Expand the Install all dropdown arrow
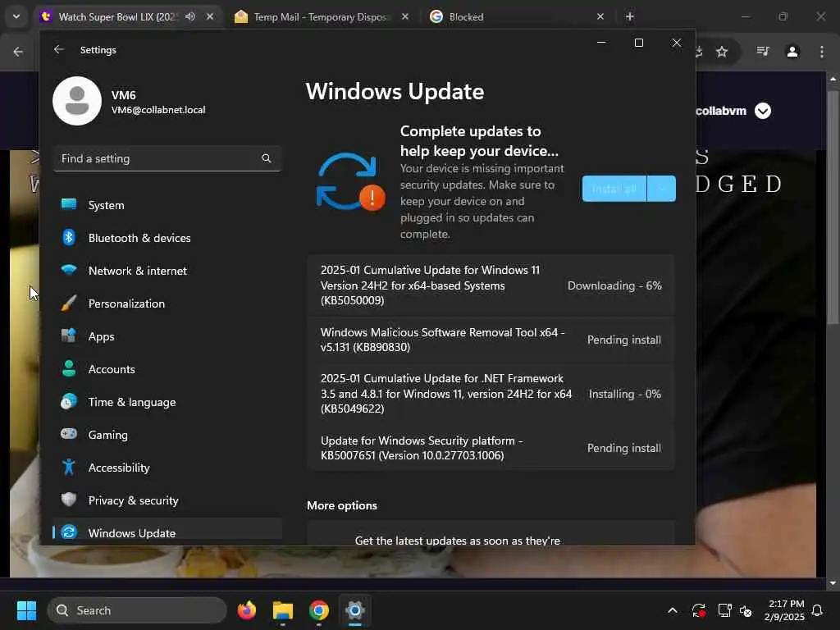The height and width of the screenshot is (630, 840). 661,189
